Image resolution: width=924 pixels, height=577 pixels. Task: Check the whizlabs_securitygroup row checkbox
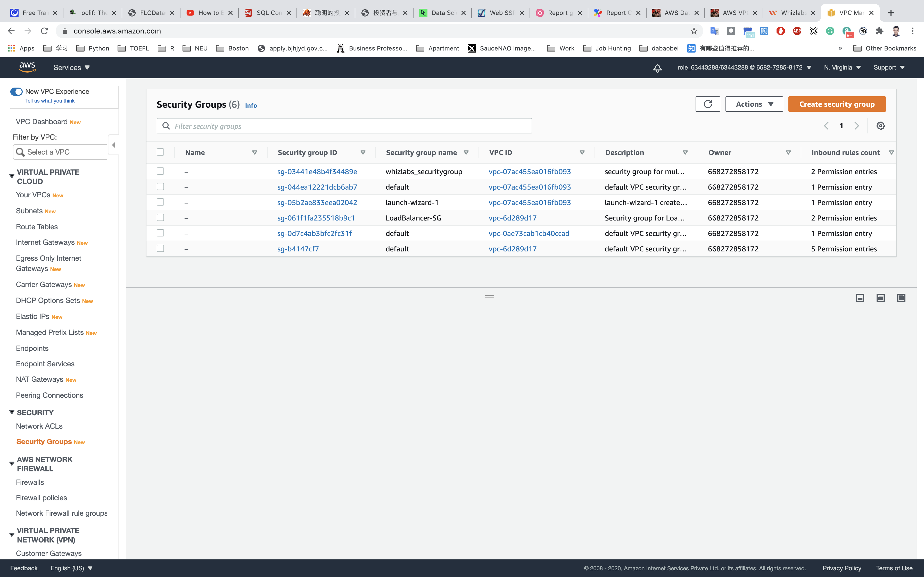[160, 171]
